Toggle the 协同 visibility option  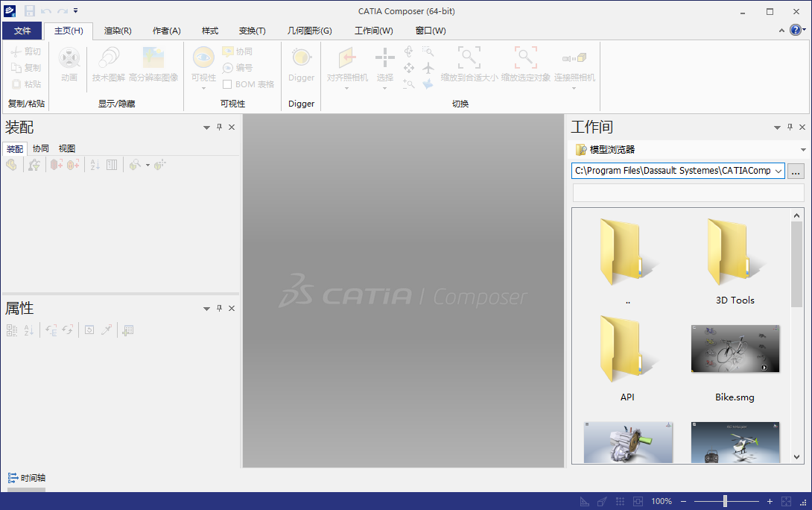coord(237,51)
